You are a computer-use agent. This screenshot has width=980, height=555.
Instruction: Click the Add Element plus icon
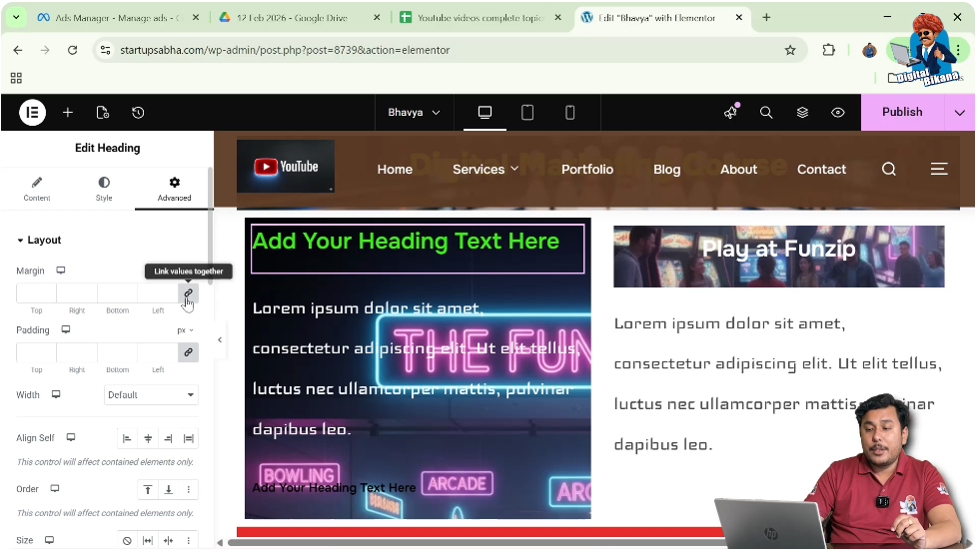click(68, 113)
